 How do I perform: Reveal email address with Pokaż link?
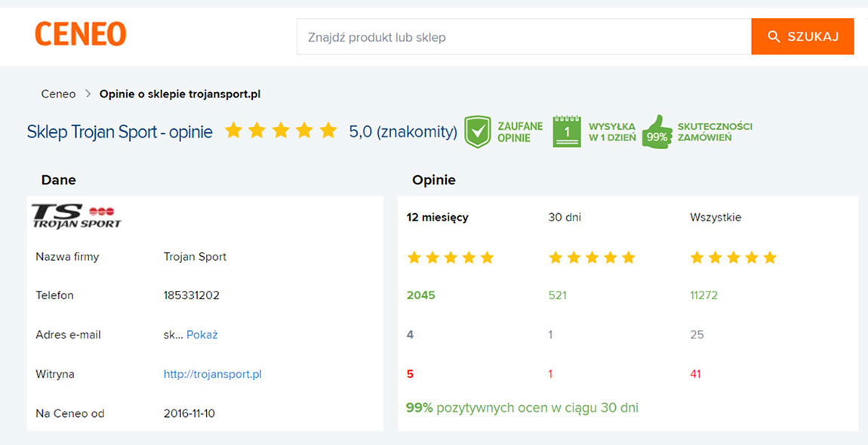click(202, 335)
